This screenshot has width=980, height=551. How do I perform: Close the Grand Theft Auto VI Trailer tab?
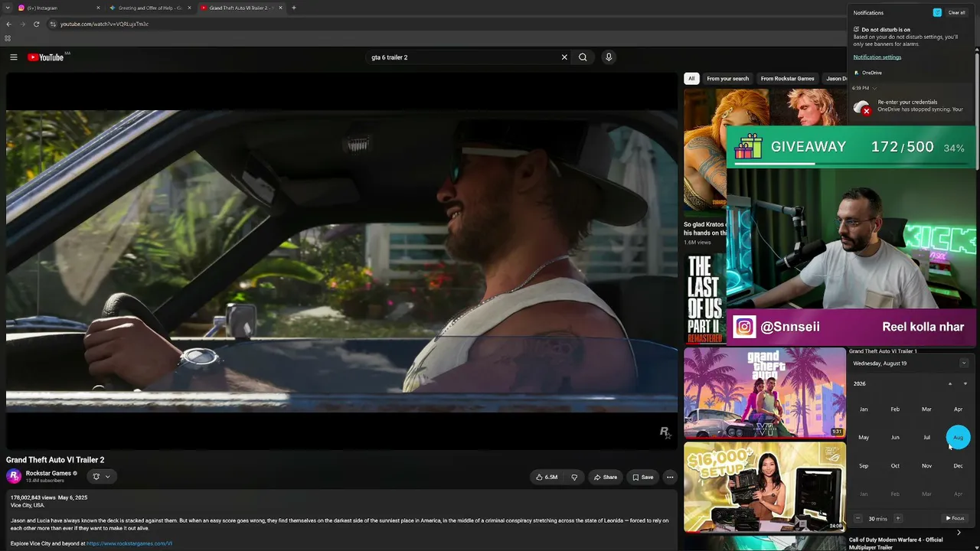(x=281, y=8)
